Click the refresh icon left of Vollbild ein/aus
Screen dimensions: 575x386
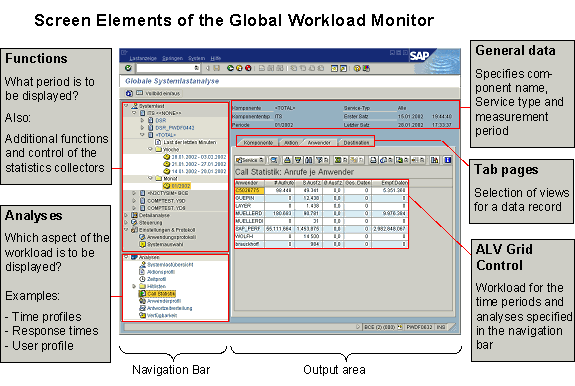coord(129,93)
